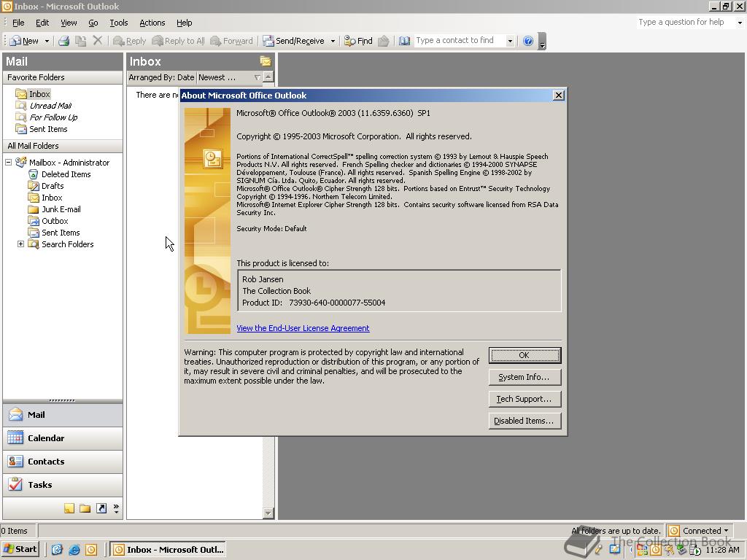Click the blue Help question mark icon
This screenshot has width=747, height=560.
click(528, 41)
